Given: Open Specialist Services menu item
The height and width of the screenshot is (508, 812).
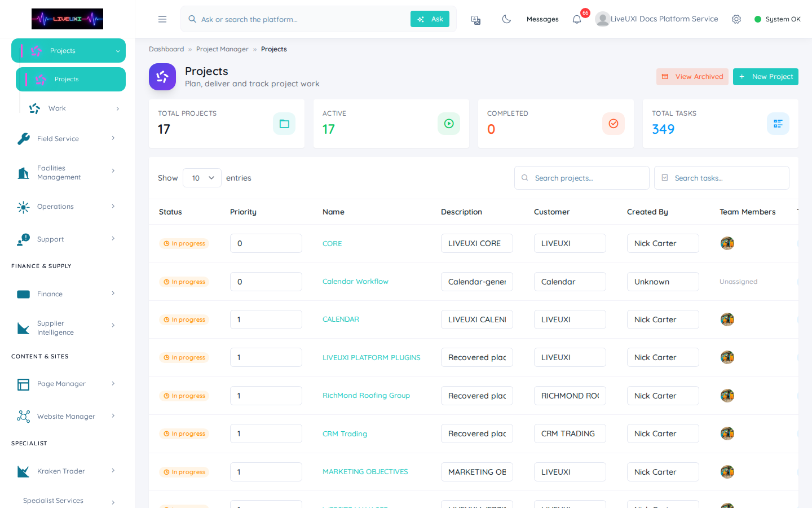Looking at the screenshot, I should click(x=66, y=501).
